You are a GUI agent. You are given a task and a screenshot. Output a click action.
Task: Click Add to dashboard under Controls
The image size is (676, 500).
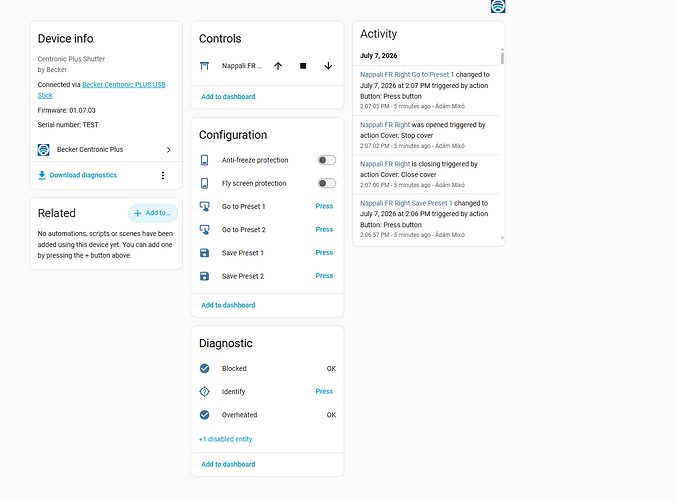click(x=228, y=97)
